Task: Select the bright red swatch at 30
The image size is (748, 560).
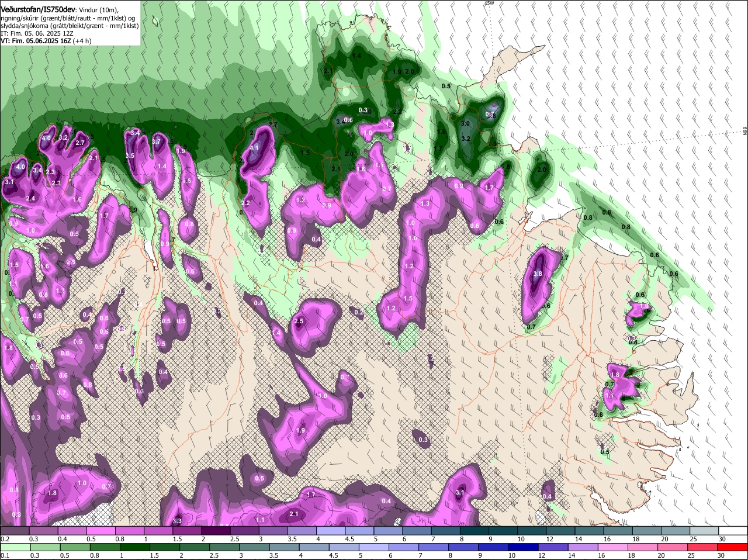Action: click(x=733, y=547)
